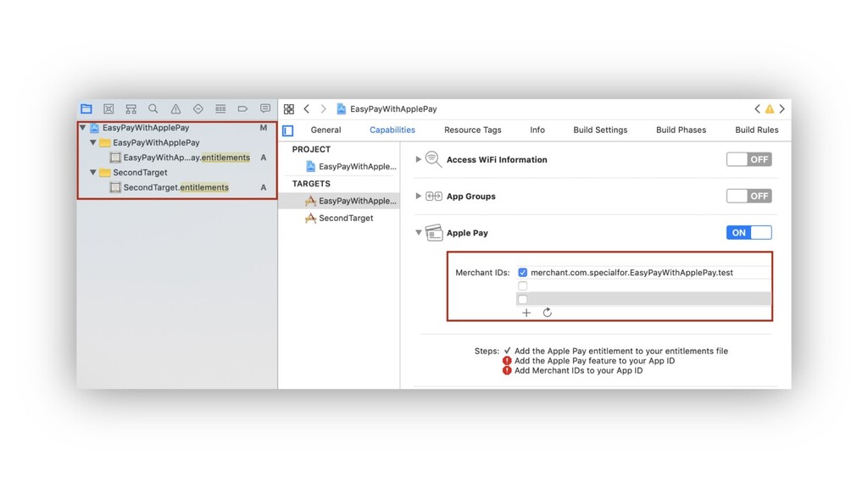Jump to previous issue arrow
Screen dimensions: 868x488
[x=757, y=109]
